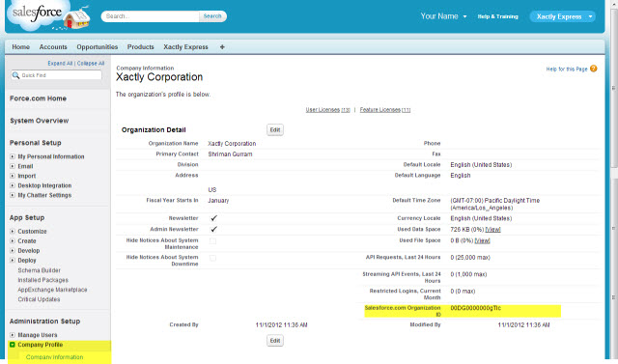Open the Home tab
618x364 pixels.
pos(21,47)
